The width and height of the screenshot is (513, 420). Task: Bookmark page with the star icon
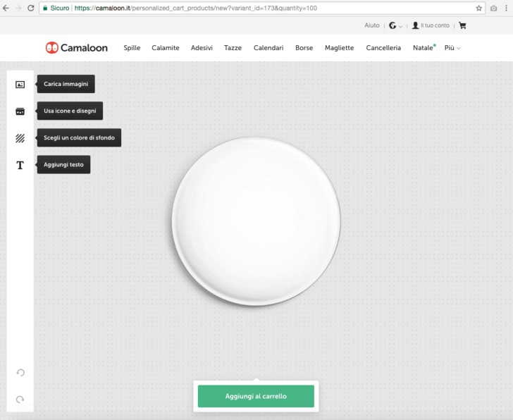pyautogui.click(x=478, y=8)
